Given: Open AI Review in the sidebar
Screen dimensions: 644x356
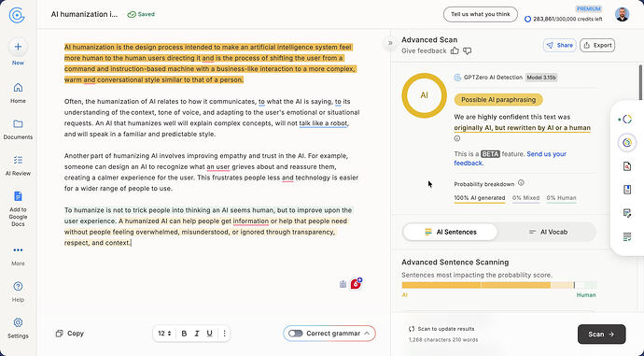Looking at the screenshot, I should point(18,165).
